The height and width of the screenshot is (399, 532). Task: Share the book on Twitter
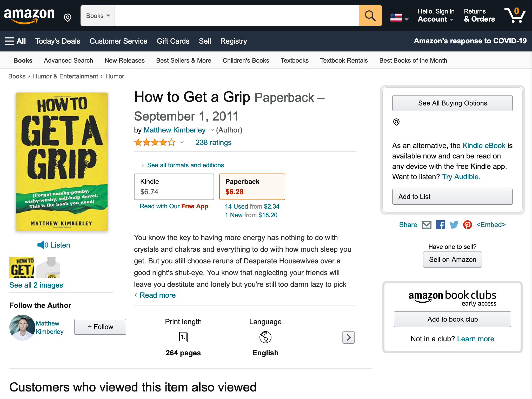point(454,225)
